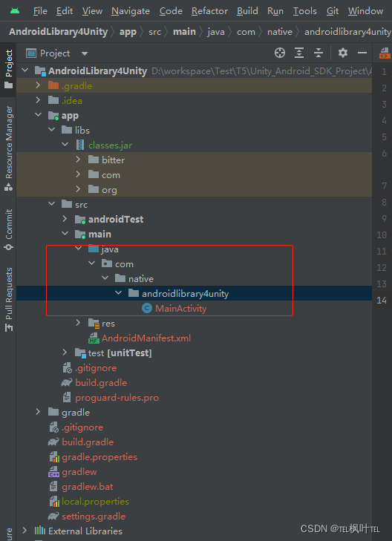The width and height of the screenshot is (392, 541).
Task: Click line number 14 in editor gutter
Action: 382,300
